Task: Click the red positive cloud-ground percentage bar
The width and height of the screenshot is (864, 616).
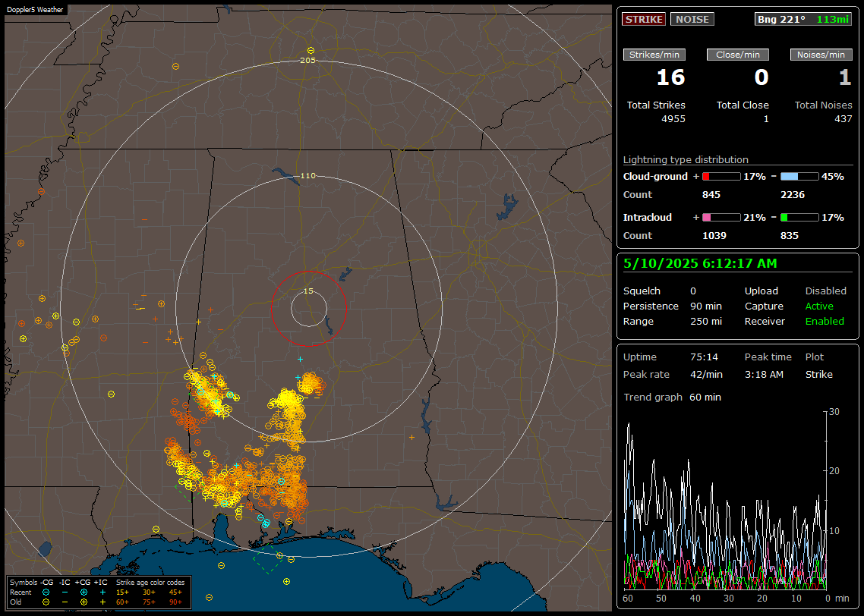Action: coord(721,177)
